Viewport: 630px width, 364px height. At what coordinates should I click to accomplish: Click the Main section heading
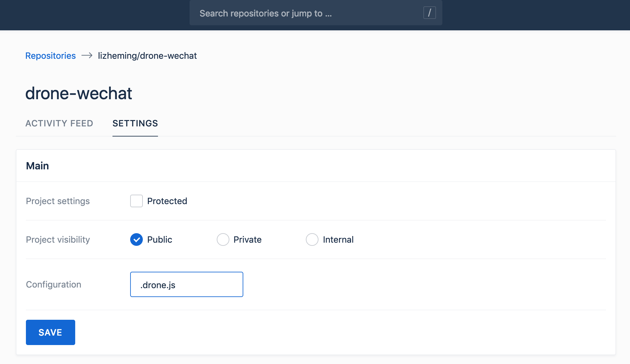[38, 166]
